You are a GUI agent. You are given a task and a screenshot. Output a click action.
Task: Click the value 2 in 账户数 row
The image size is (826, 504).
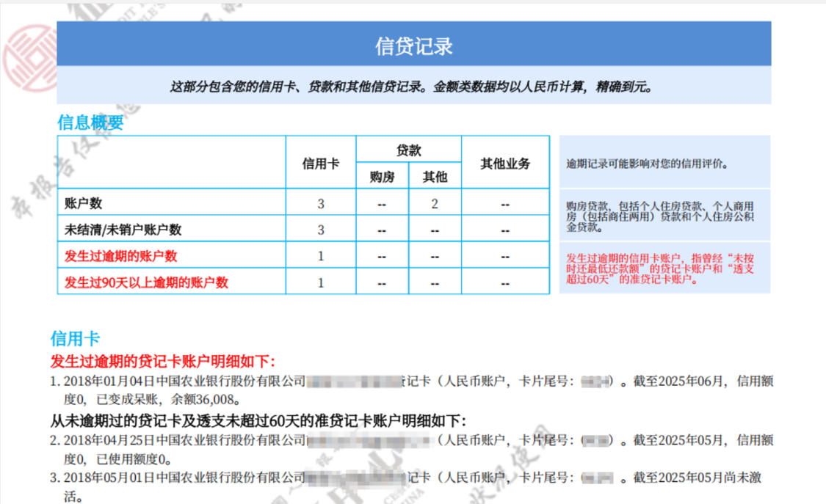click(435, 204)
